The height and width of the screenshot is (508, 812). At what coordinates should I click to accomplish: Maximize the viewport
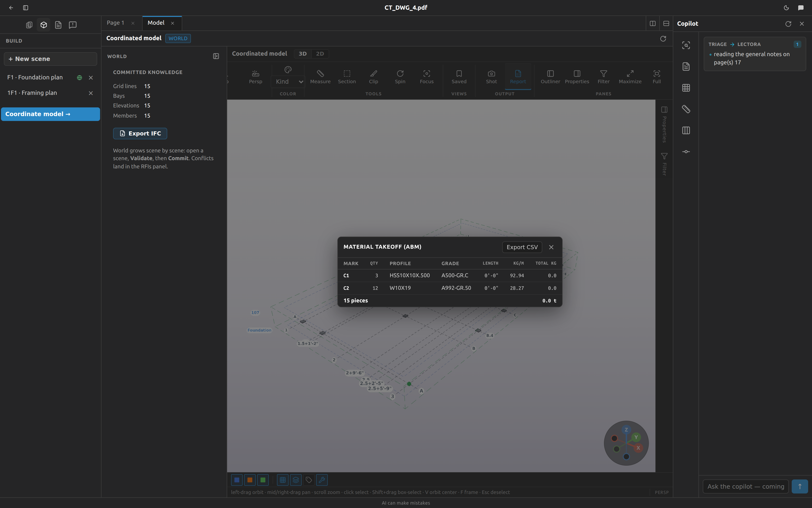coord(630,77)
